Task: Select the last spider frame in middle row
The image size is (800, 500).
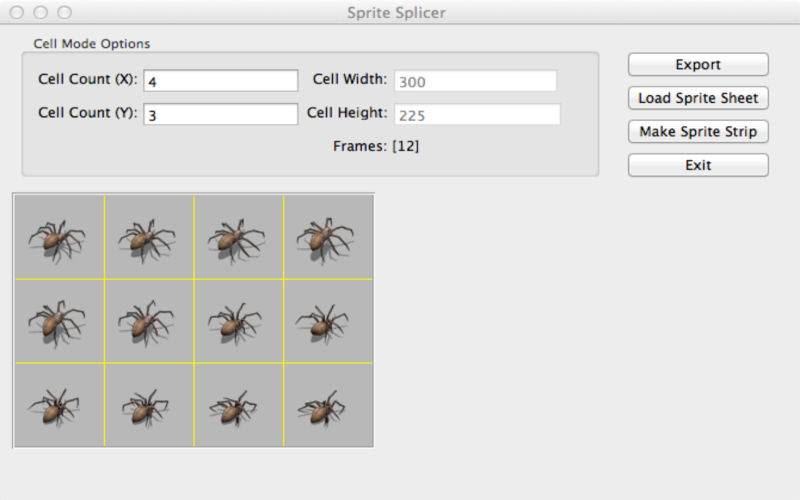Action: [328, 321]
